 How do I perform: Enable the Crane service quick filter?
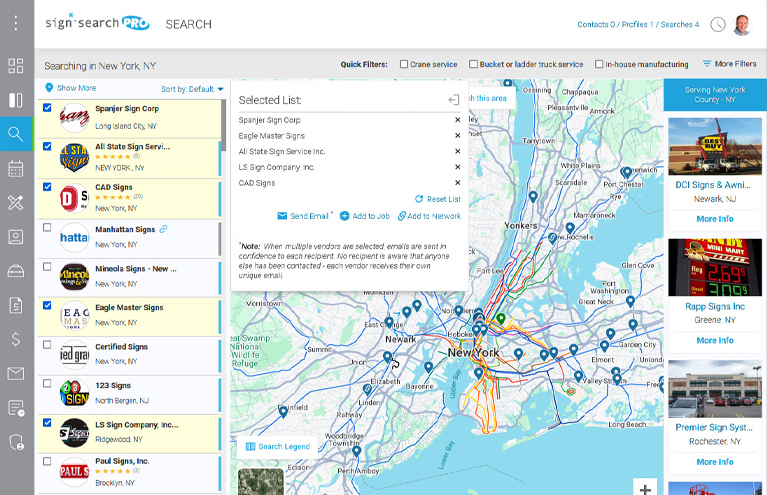pos(404,64)
